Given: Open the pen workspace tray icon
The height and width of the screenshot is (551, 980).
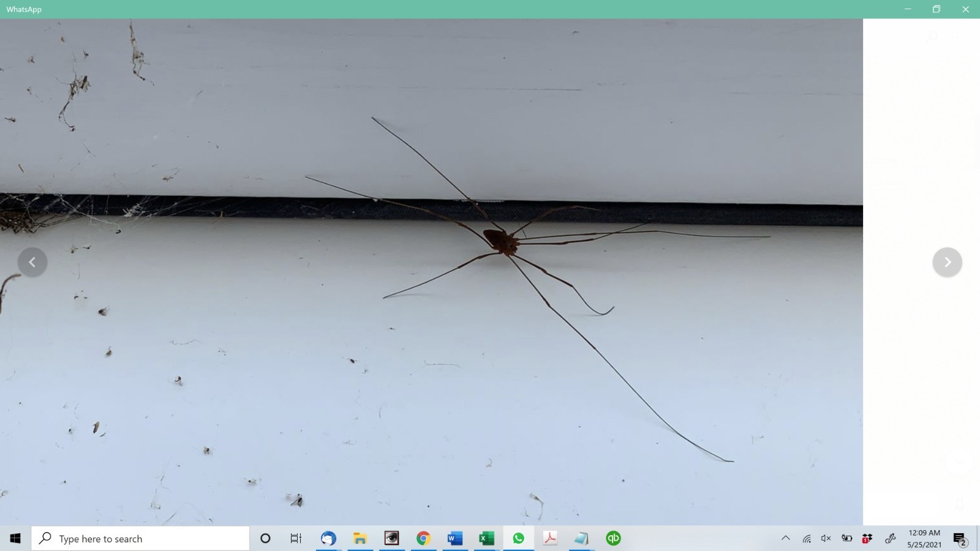Looking at the screenshot, I should [x=891, y=538].
